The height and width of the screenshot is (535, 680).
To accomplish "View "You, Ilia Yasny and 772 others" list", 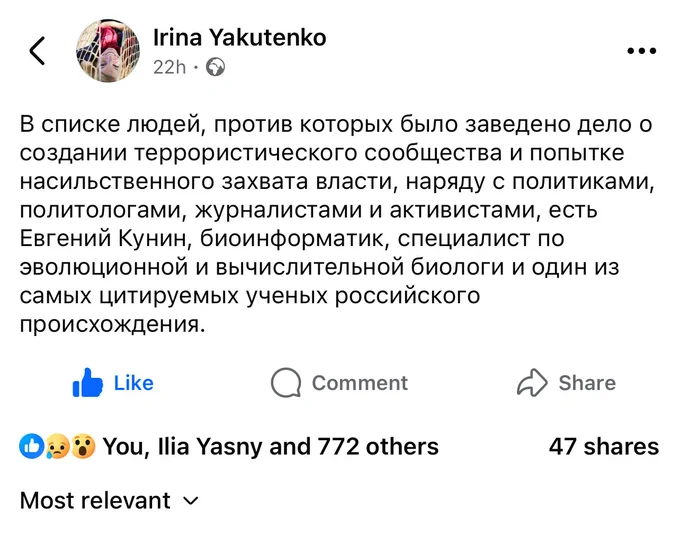I will tap(270, 446).
